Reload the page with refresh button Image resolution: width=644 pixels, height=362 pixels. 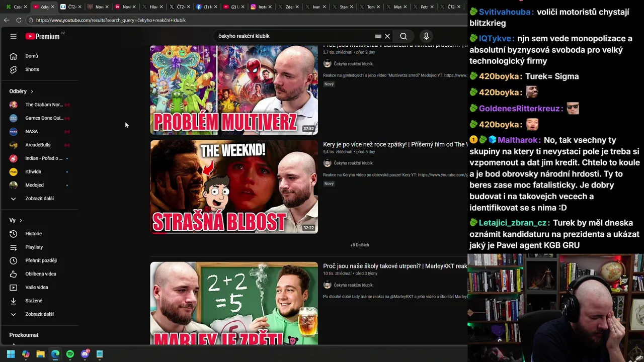click(19, 20)
